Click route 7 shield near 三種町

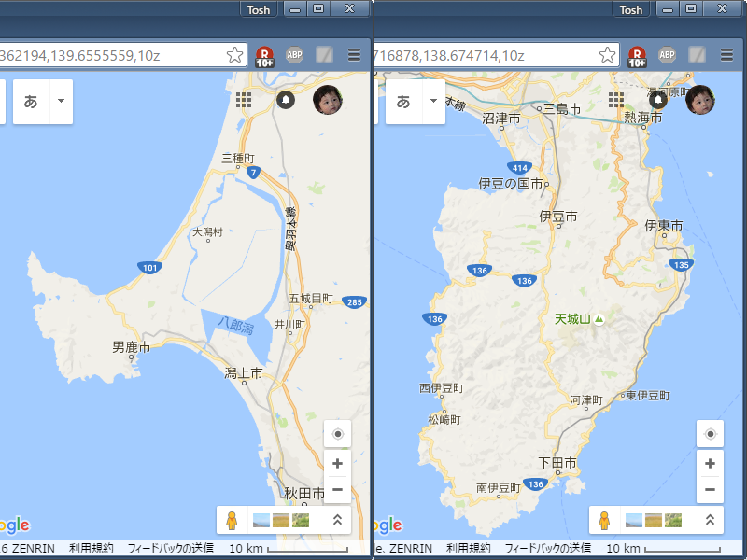pos(253,173)
